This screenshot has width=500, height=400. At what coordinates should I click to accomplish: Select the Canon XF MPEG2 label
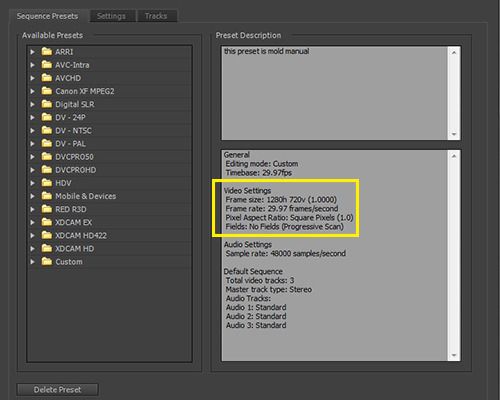pyautogui.click(x=85, y=91)
